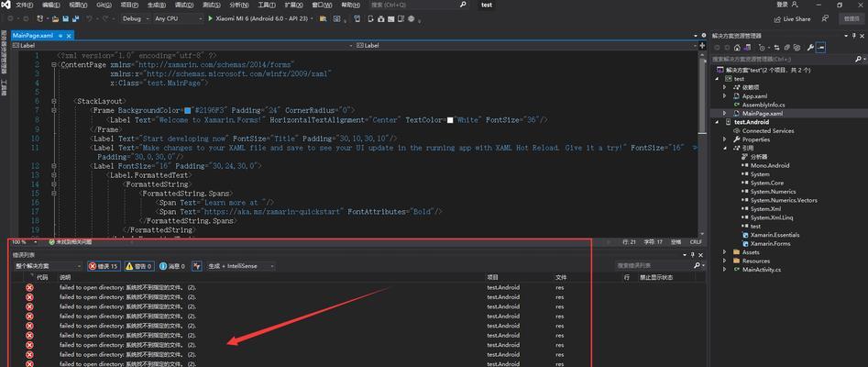
Task: Expand the Resources folder node
Action: click(725, 261)
